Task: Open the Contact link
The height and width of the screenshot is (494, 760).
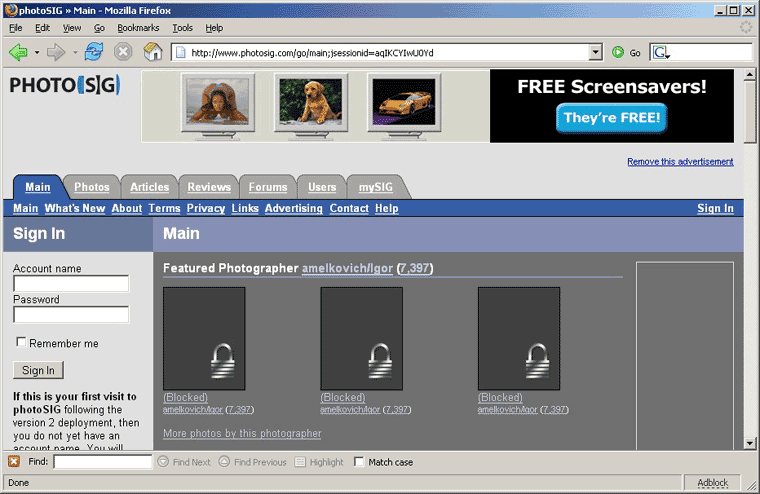Action: coord(349,208)
